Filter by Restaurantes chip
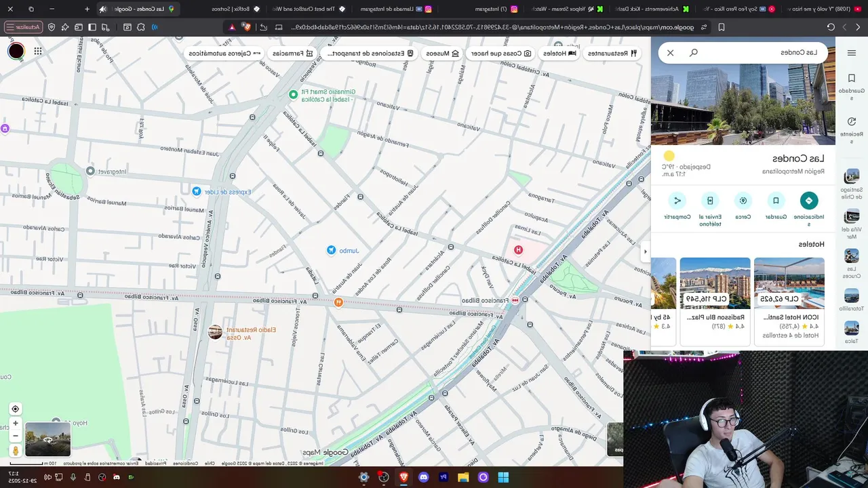Viewport: 868px width, 488px height. [612, 53]
